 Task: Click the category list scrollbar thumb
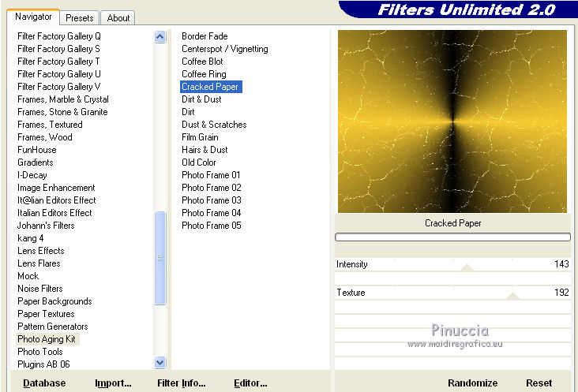tap(160, 258)
